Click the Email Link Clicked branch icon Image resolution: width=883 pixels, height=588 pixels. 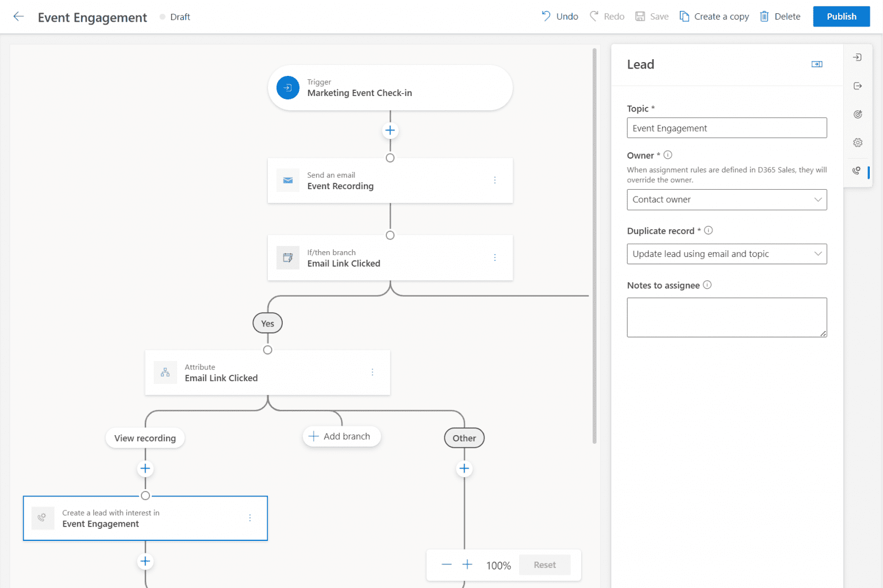(x=287, y=258)
